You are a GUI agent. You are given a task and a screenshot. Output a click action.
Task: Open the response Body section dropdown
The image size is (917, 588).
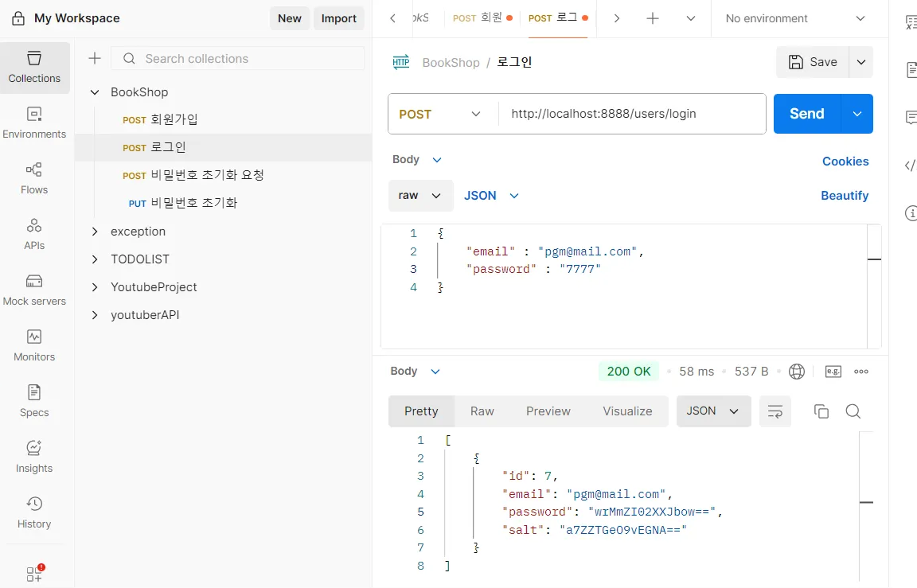416,371
